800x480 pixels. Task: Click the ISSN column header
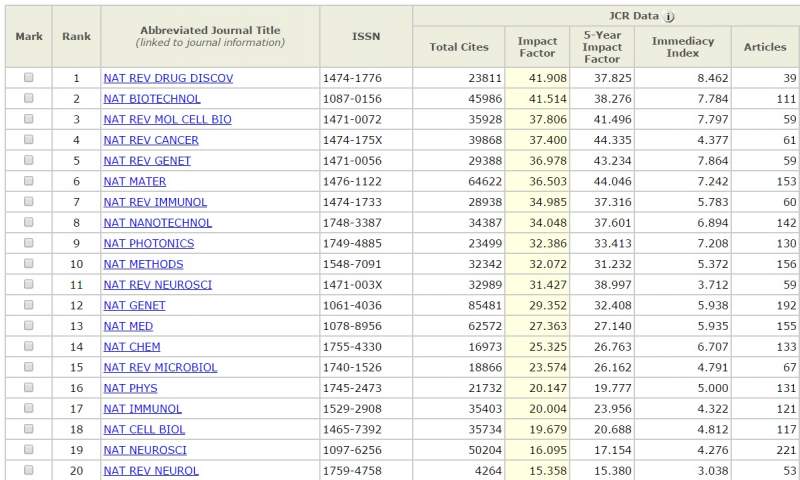click(366, 36)
